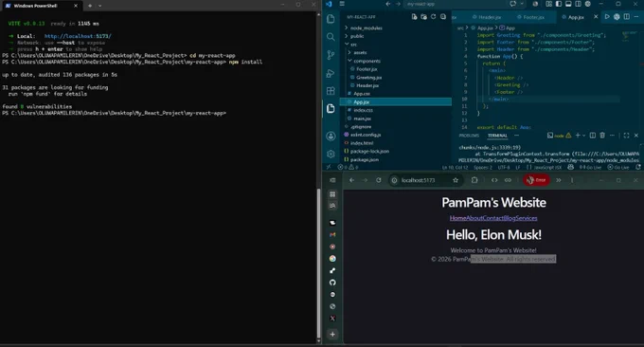The height and width of the screenshot is (347, 644).
Task: Go back in browser
Action: (351, 180)
